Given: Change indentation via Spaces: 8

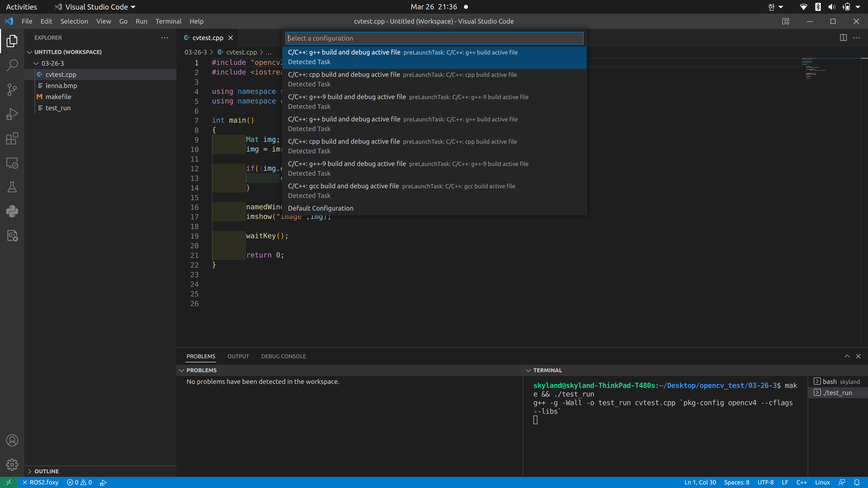Looking at the screenshot, I should click(737, 482).
